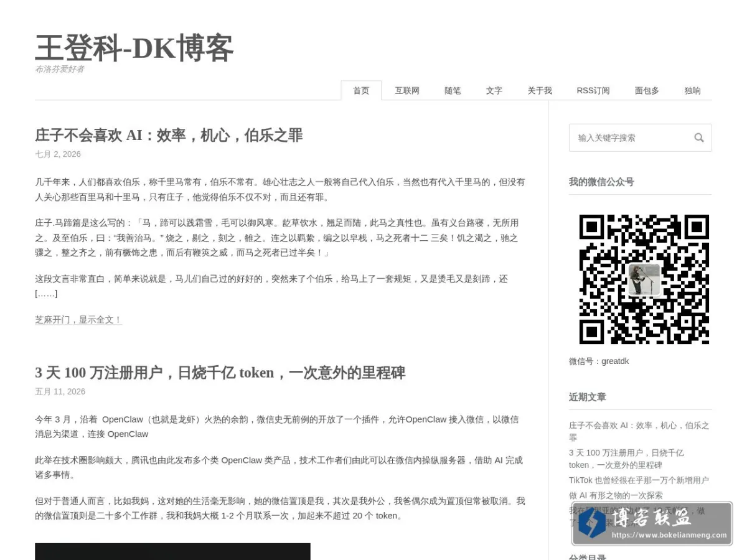
Task: Click the 微信号：greatdk text
Action: 599,361
